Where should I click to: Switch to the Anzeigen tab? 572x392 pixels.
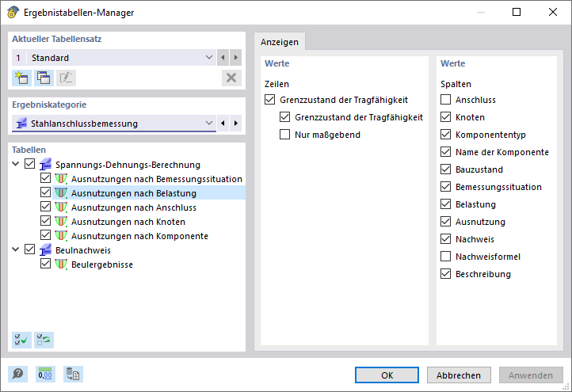pos(280,43)
